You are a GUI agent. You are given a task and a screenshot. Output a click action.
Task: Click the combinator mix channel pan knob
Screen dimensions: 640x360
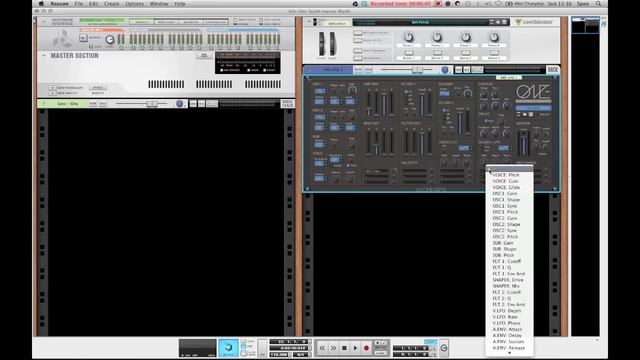pyautogui.click(x=444, y=70)
